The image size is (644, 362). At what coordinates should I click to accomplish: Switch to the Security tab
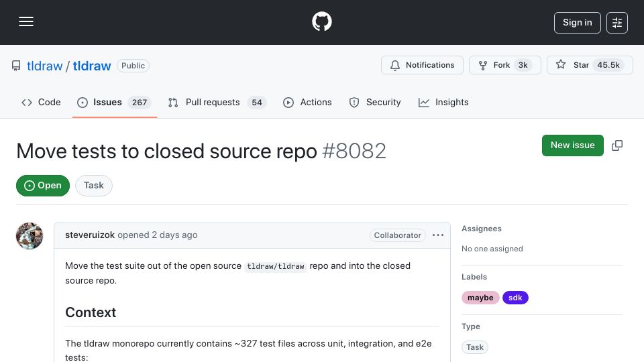pos(374,102)
